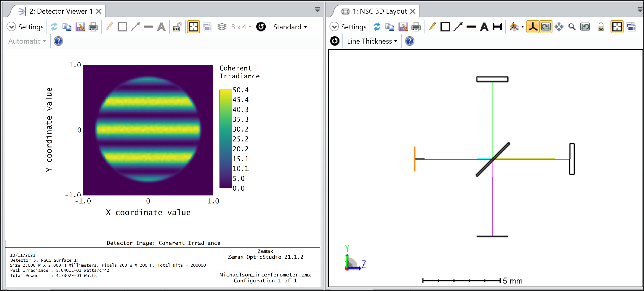Viewport: 644px width, 291px height.
Task: Save the Detector Viewer image
Action: 80,27
